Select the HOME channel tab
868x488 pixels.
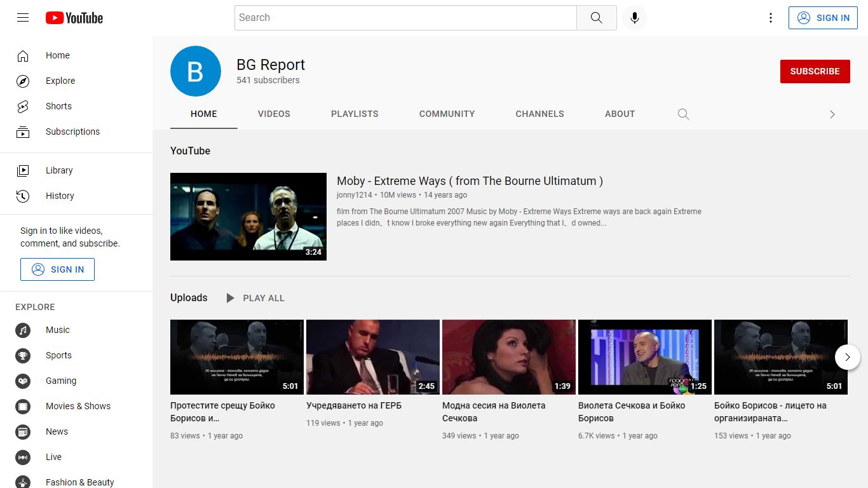click(204, 114)
